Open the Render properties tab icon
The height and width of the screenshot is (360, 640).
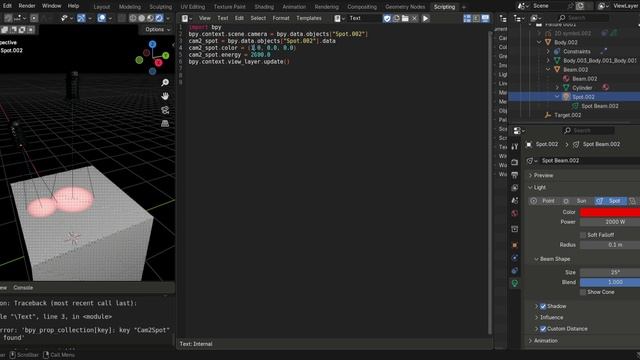click(x=515, y=162)
